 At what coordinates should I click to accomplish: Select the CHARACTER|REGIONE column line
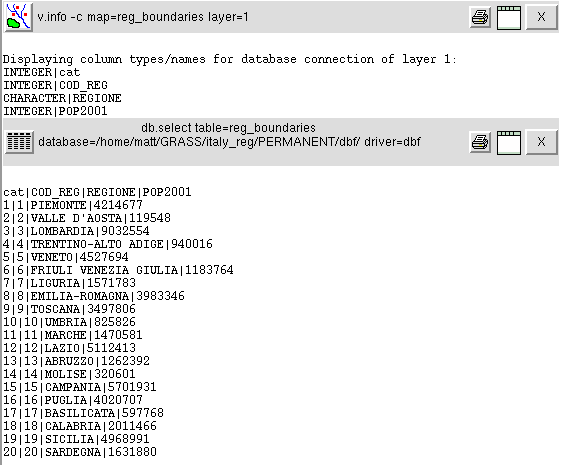(x=62, y=98)
